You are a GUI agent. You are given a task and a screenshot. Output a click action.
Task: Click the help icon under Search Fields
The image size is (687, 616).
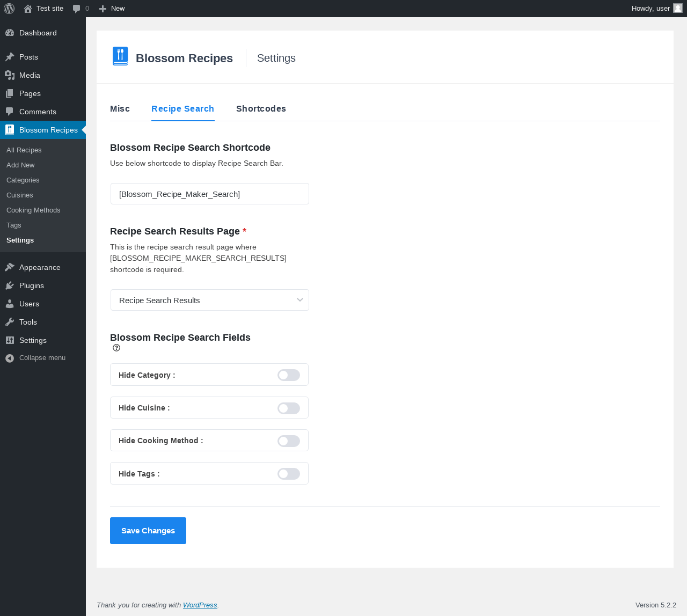pos(116,348)
